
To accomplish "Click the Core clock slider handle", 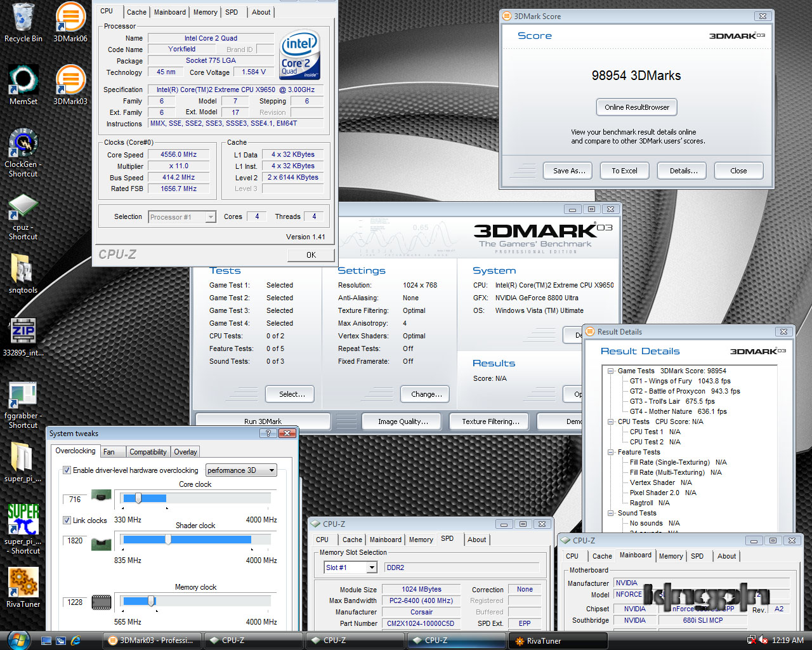I will point(138,498).
